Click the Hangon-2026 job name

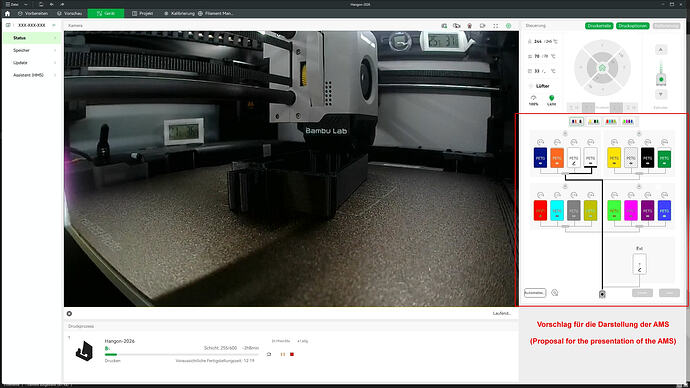(120, 341)
